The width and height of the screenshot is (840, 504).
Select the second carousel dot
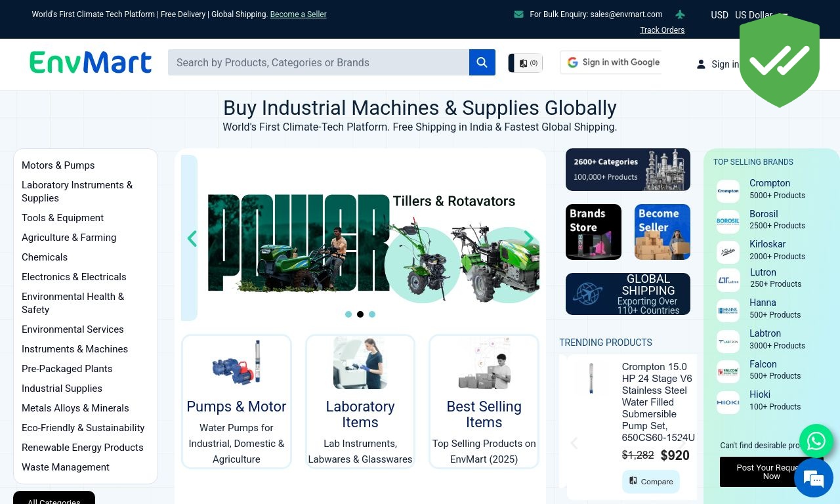click(x=360, y=314)
